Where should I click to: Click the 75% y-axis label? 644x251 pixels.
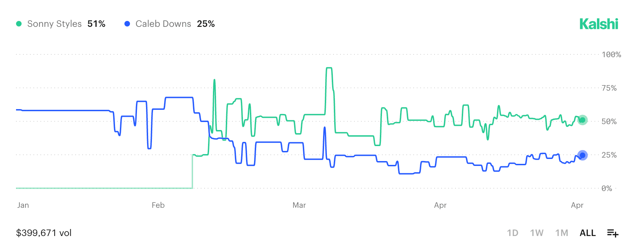609,88
